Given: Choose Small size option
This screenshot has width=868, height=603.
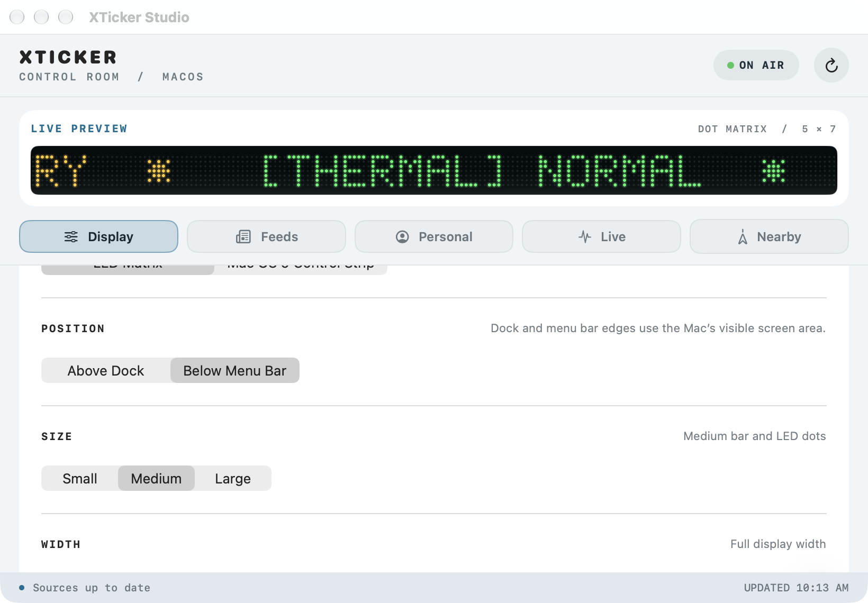Looking at the screenshot, I should 80,478.
